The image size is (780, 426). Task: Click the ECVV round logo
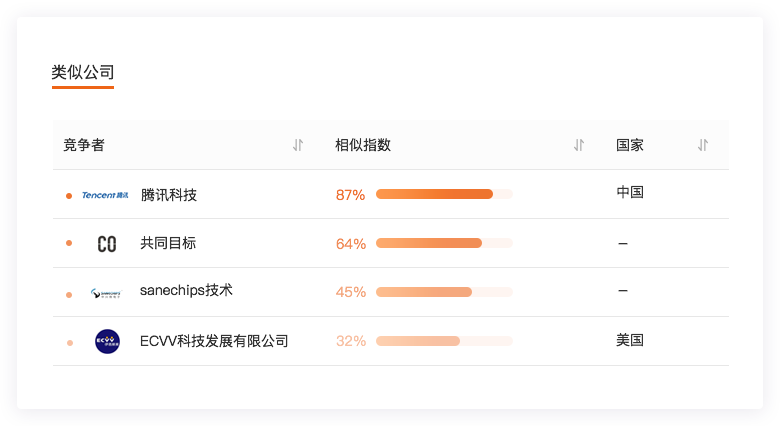coord(107,341)
